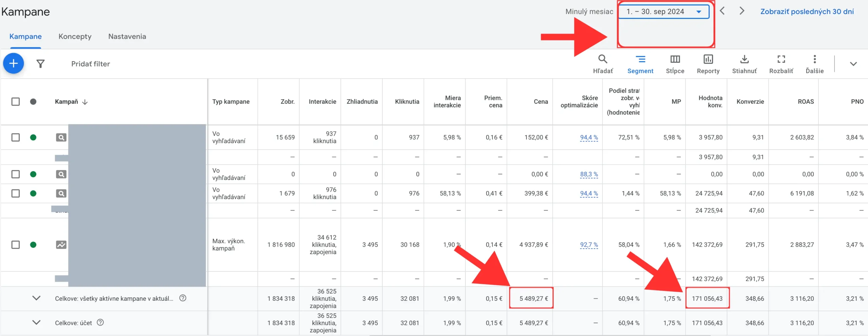The image size is (868, 336).
Task: Click the PNO column header
Action: tap(857, 102)
